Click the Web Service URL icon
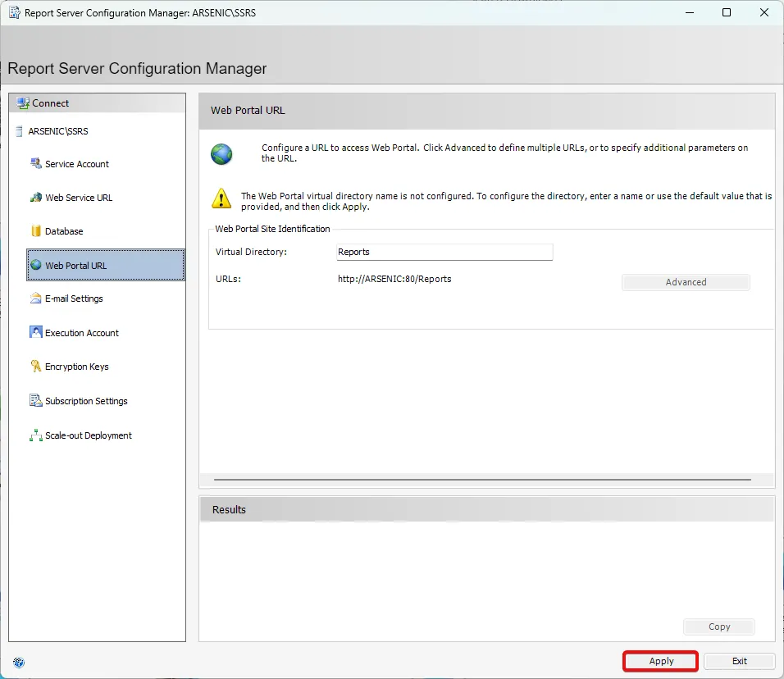This screenshot has height=679, width=784. point(36,198)
